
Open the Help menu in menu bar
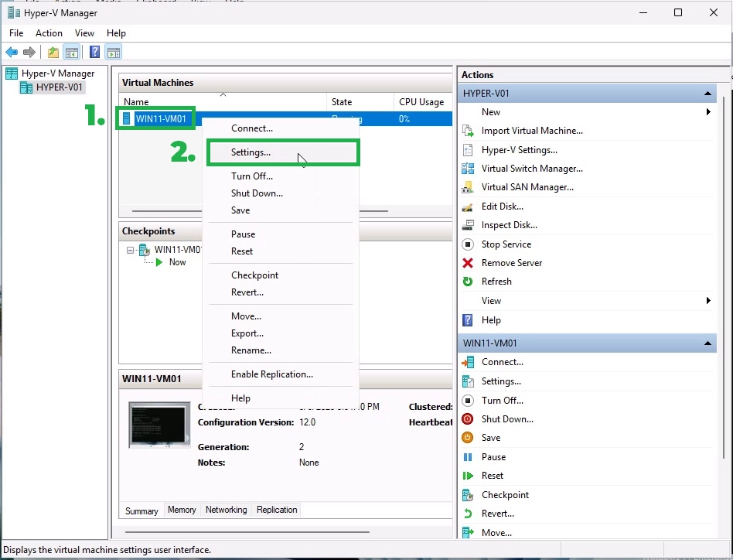[x=116, y=33]
